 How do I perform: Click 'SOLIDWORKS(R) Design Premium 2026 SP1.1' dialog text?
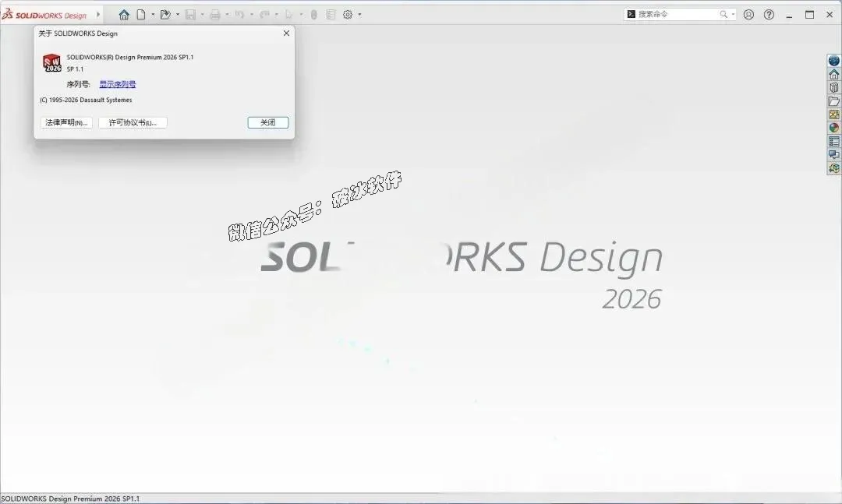point(130,57)
